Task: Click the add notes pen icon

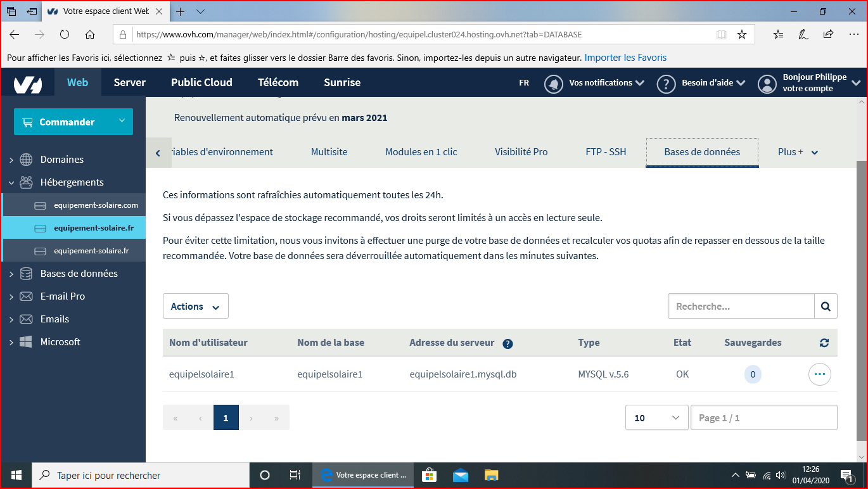Action: coord(803,35)
